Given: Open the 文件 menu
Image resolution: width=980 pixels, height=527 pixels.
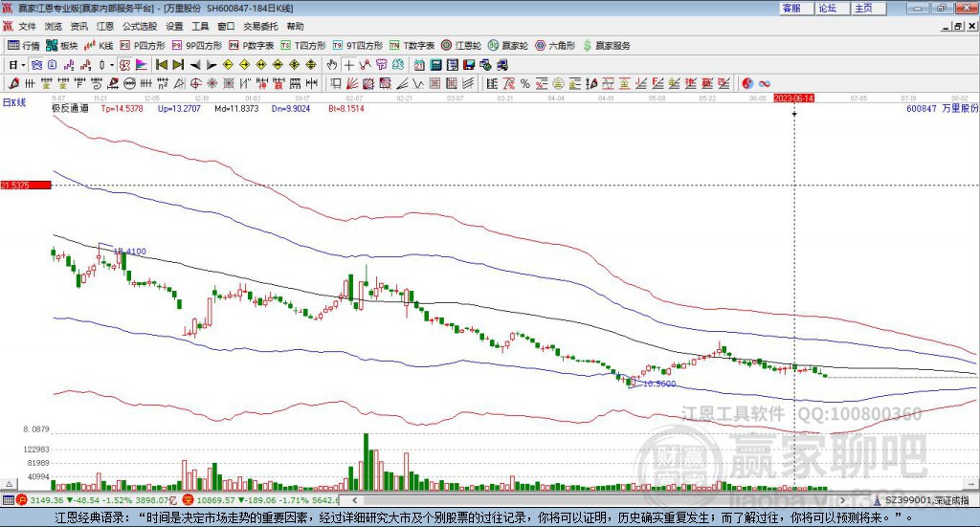Looking at the screenshot, I should click(x=28, y=26).
